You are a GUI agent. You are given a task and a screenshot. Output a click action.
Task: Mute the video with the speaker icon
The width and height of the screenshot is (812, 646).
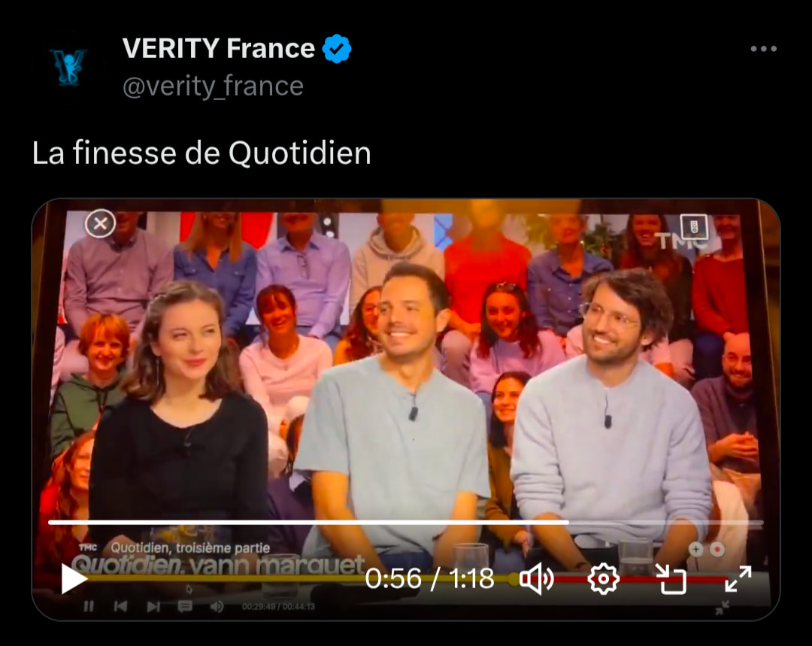click(x=537, y=578)
